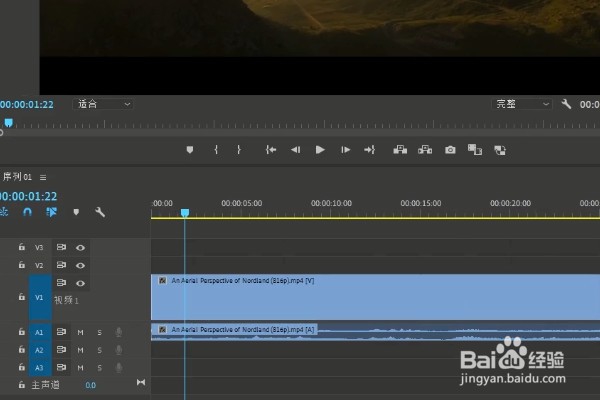Step back one frame
The height and width of the screenshot is (400, 600).
(x=295, y=150)
